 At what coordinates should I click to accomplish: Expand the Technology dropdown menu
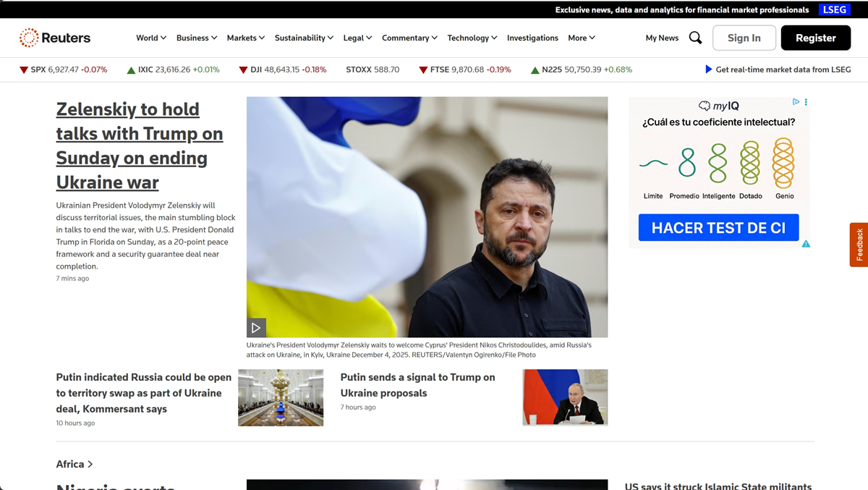pos(472,38)
